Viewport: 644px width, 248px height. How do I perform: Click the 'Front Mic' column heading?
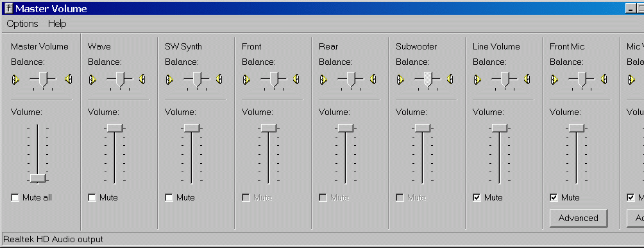click(x=567, y=46)
